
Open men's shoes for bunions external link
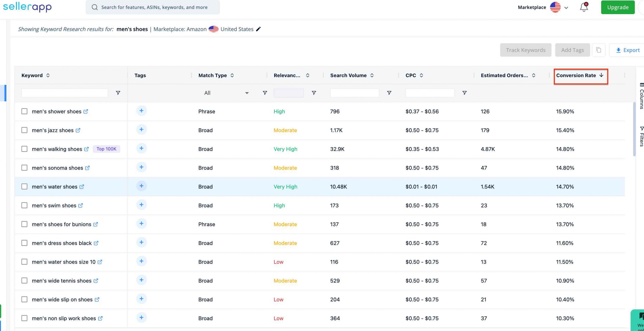tap(96, 224)
